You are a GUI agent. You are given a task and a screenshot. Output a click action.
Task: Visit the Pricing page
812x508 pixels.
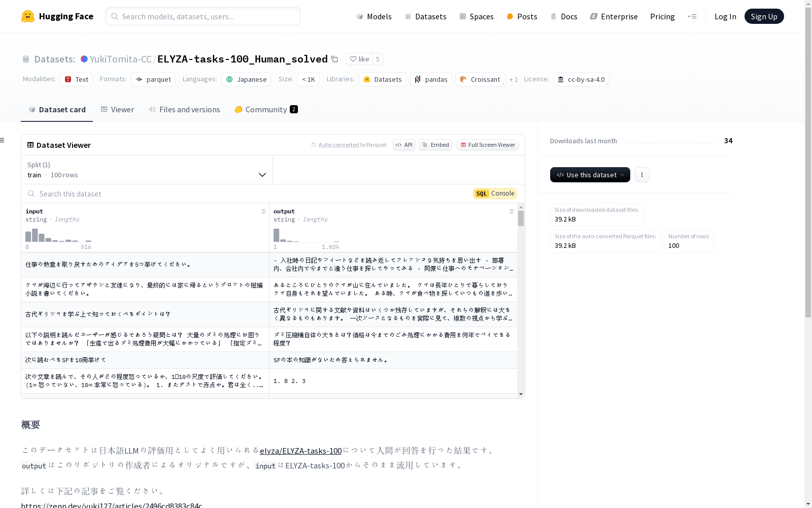[x=662, y=16]
